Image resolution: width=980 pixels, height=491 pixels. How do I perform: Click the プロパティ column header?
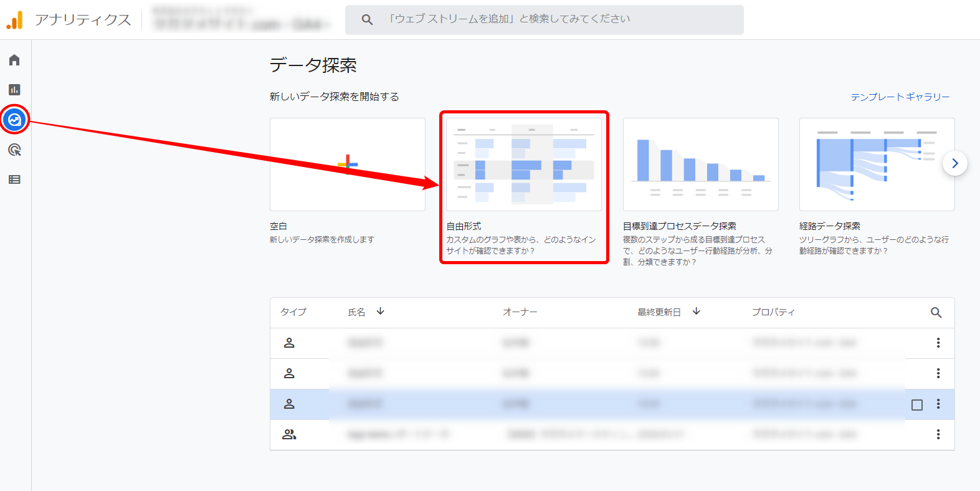pos(773,312)
